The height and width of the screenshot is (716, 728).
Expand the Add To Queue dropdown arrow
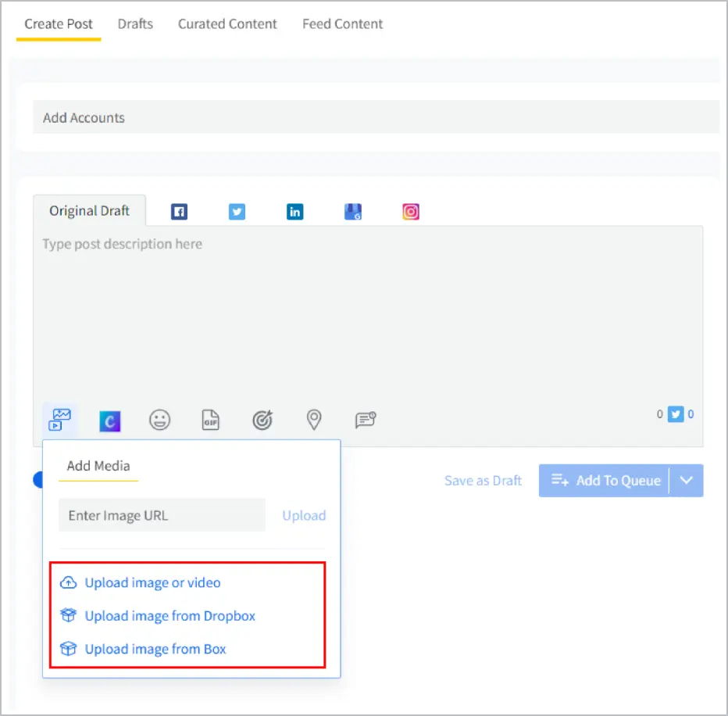(x=687, y=481)
